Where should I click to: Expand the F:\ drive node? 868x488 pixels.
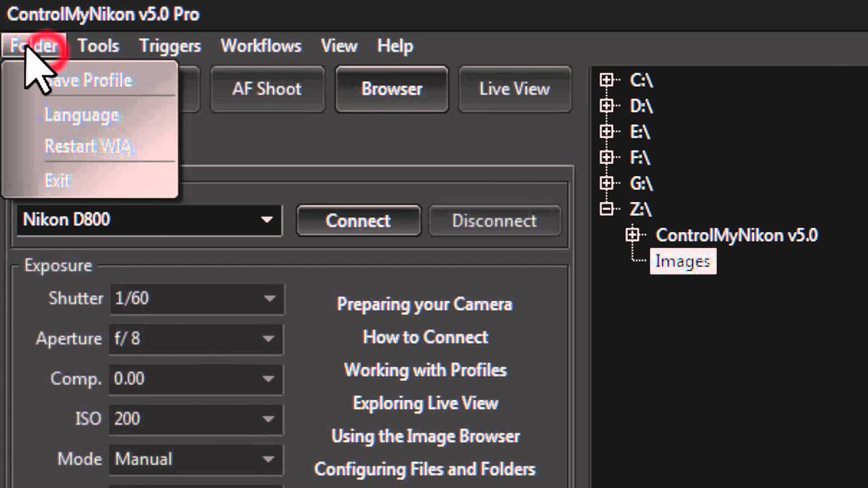click(606, 157)
